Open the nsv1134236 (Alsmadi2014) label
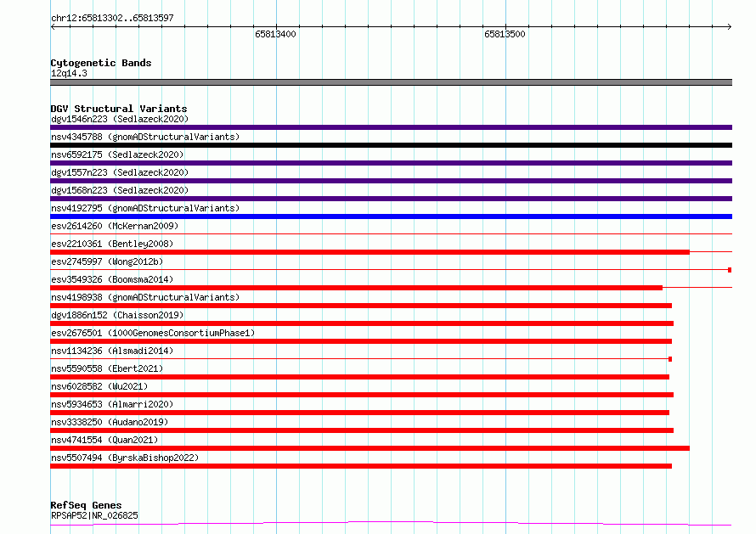 pyautogui.click(x=112, y=351)
